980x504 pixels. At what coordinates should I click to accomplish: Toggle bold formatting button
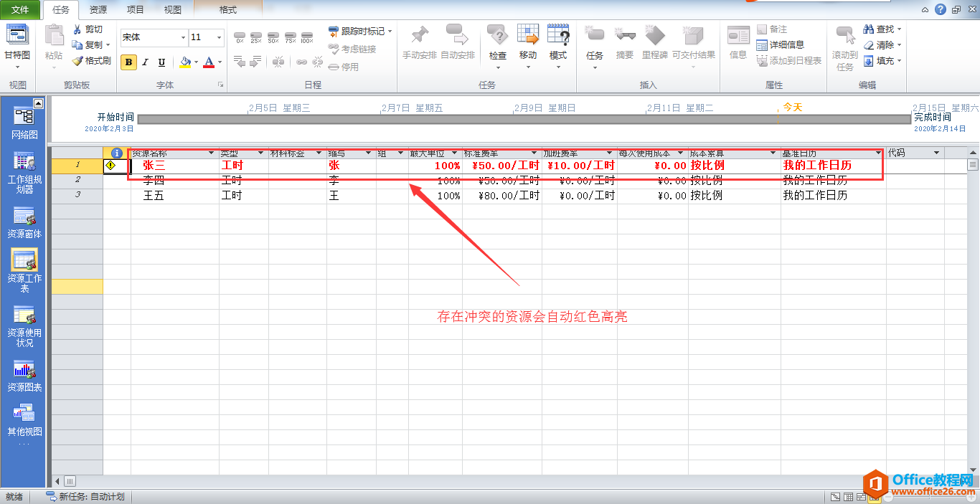[128, 62]
